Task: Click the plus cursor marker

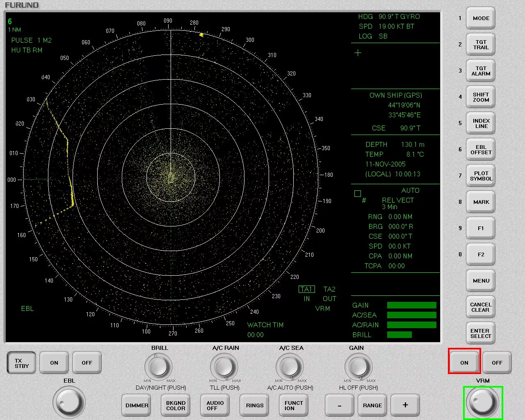Action: (x=358, y=53)
